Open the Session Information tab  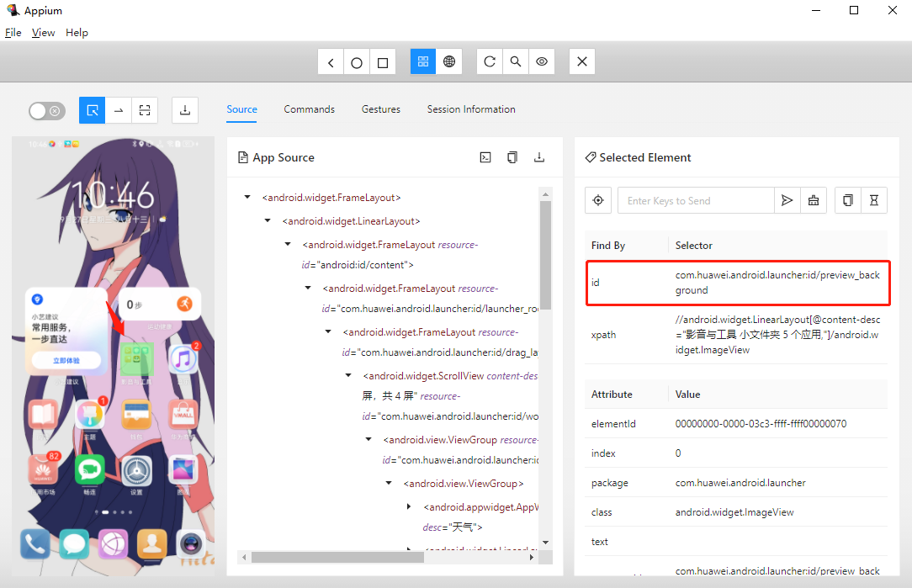tap(470, 109)
